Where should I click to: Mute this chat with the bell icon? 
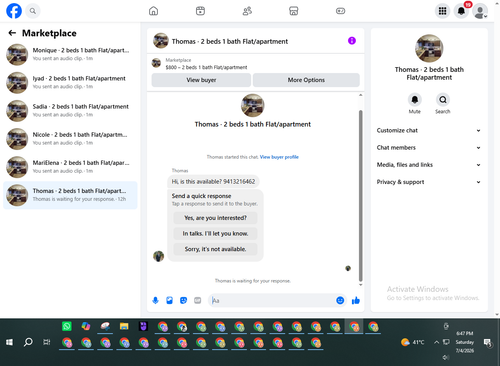[x=415, y=100]
